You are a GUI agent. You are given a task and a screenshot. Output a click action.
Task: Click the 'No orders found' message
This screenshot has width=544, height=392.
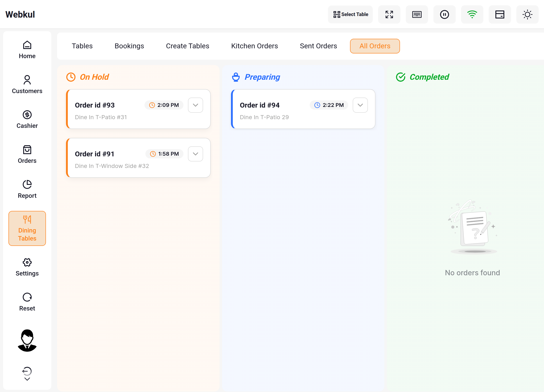(x=472, y=273)
